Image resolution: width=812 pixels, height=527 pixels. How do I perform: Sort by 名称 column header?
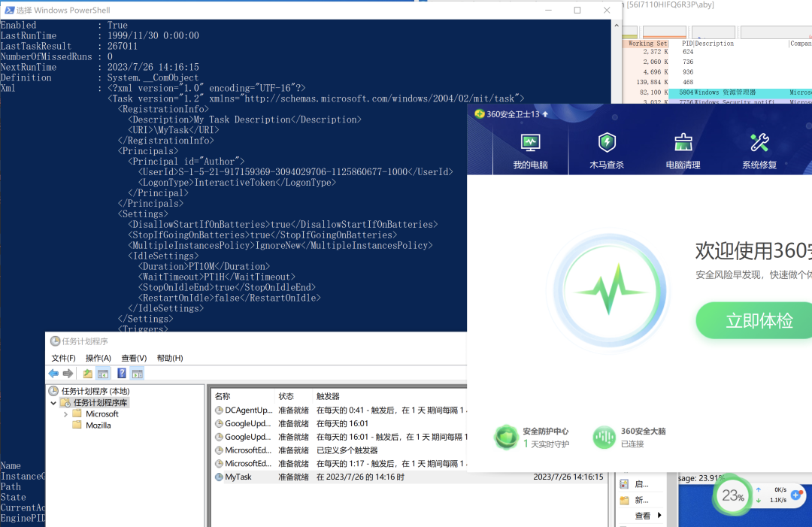(x=223, y=396)
